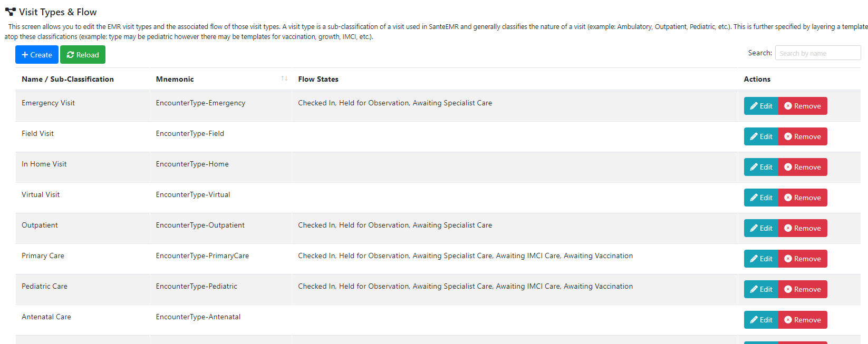Edit the In Home Visit type
868x344 pixels.
click(x=761, y=167)
